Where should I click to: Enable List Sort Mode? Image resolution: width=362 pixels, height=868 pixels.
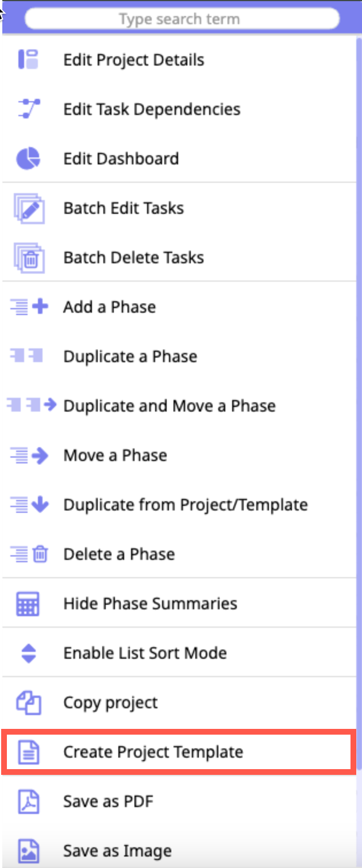145,653
